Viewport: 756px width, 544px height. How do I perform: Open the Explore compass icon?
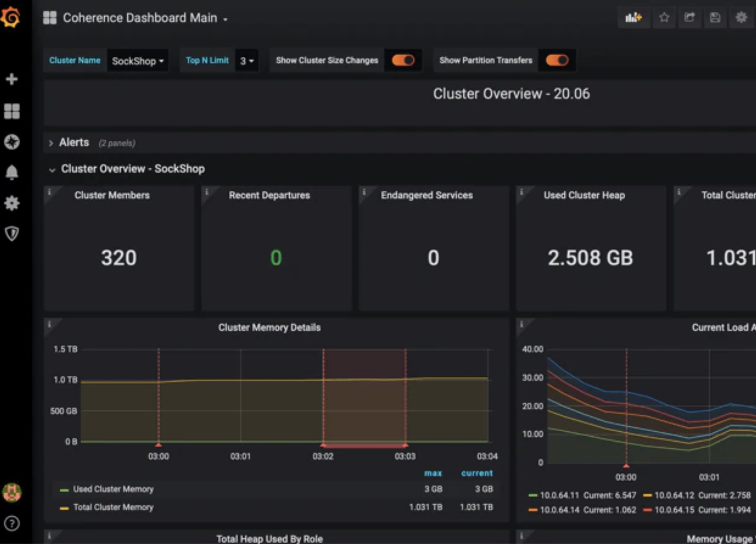[x=12, y=142]
